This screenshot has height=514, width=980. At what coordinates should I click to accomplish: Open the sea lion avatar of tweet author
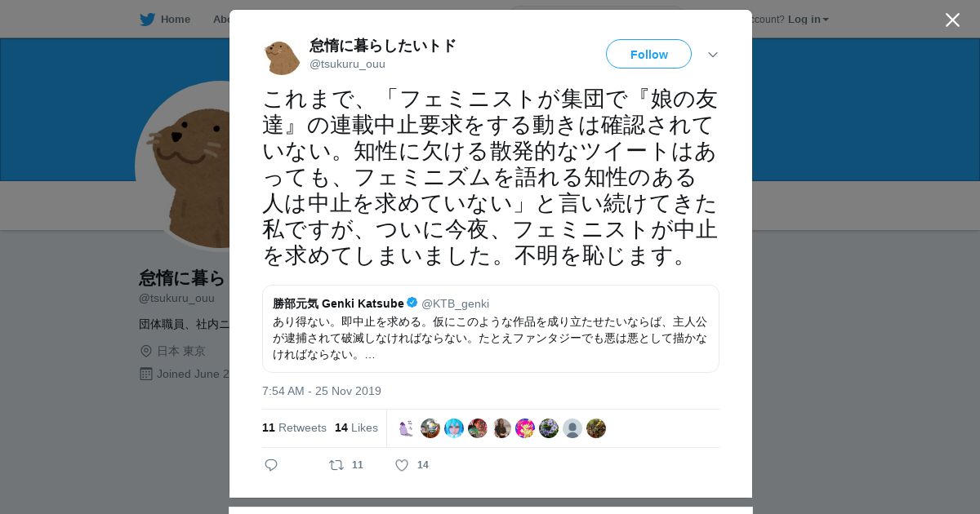click(282, 55)
